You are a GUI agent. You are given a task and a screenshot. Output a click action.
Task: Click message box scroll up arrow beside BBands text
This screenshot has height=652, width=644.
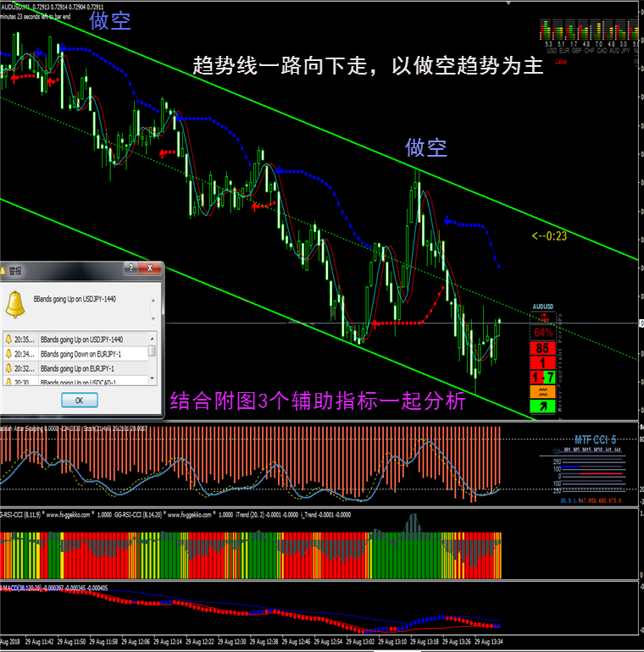[153, 301]
